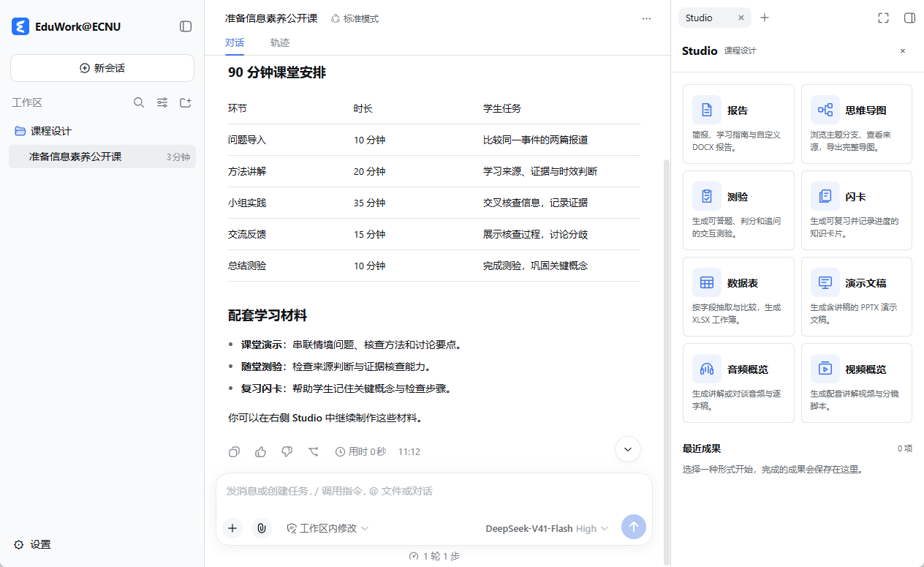
Task: Send the message with the arrow button
Action: pyautogui.click(x=634, y=527)
